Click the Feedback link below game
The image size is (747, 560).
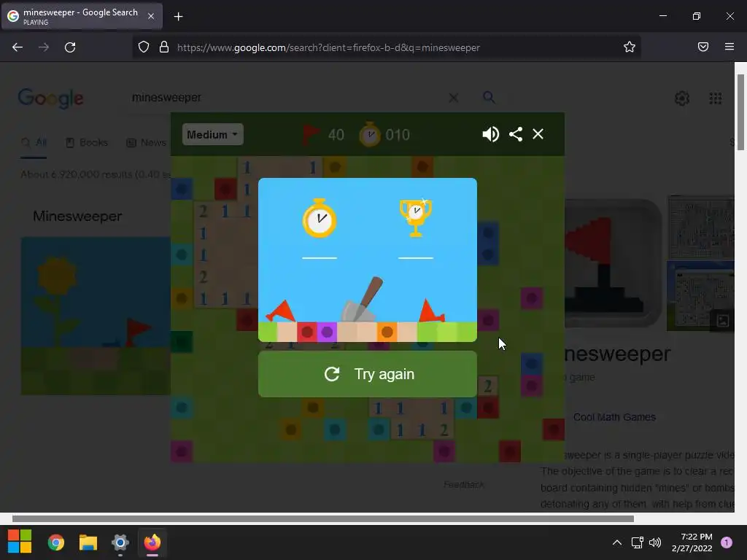click(463, 485)
